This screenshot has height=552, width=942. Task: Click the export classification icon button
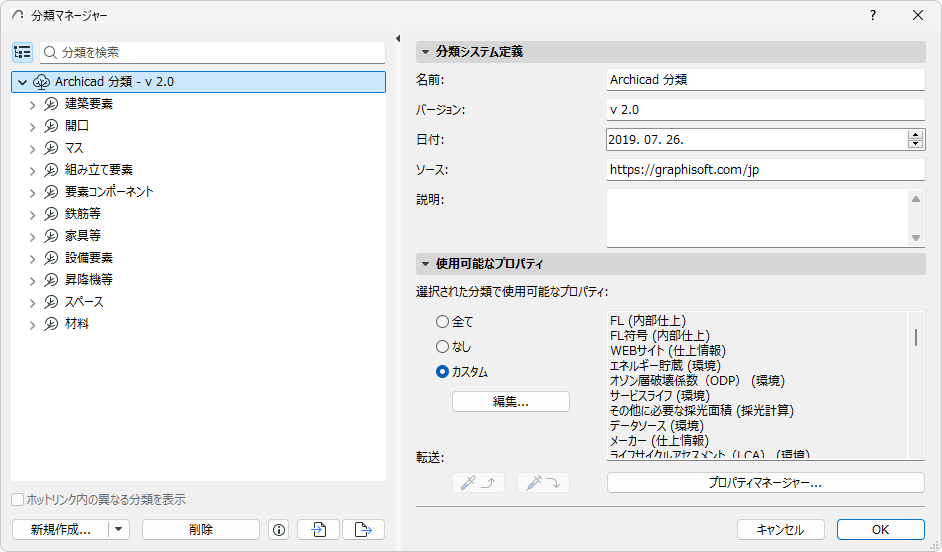click(363, 530)
